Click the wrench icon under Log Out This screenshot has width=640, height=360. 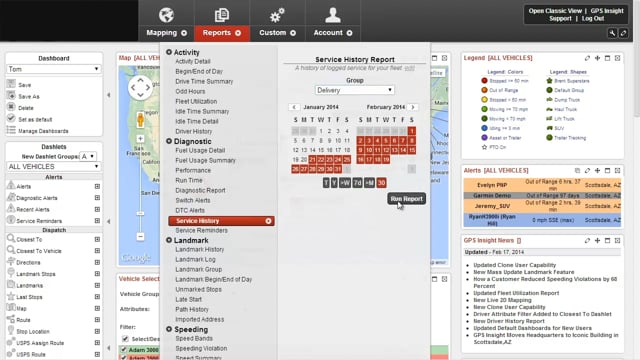612,33
